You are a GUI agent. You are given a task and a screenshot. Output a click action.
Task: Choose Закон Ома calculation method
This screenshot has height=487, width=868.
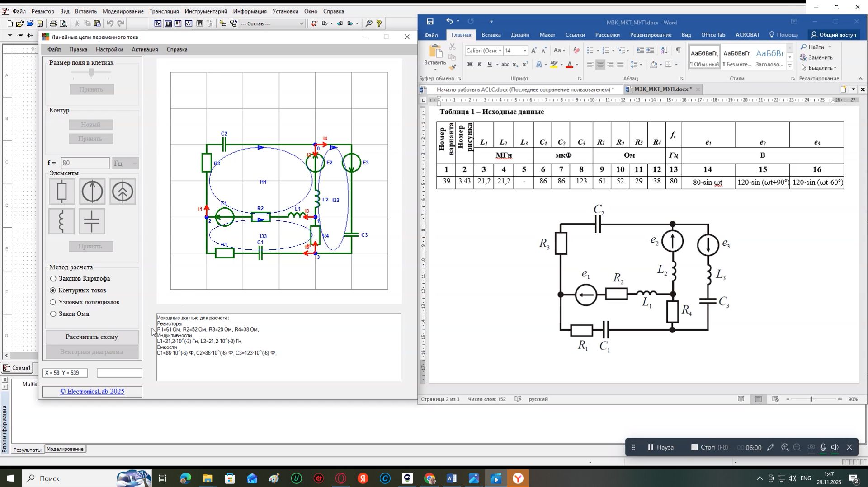(x=53, y=314)
